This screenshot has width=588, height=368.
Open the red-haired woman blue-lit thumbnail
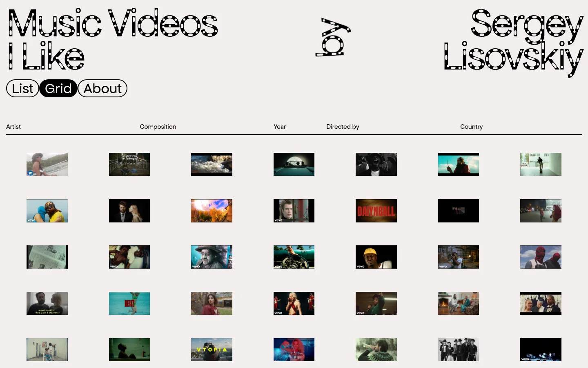click(x=294, y=350)
